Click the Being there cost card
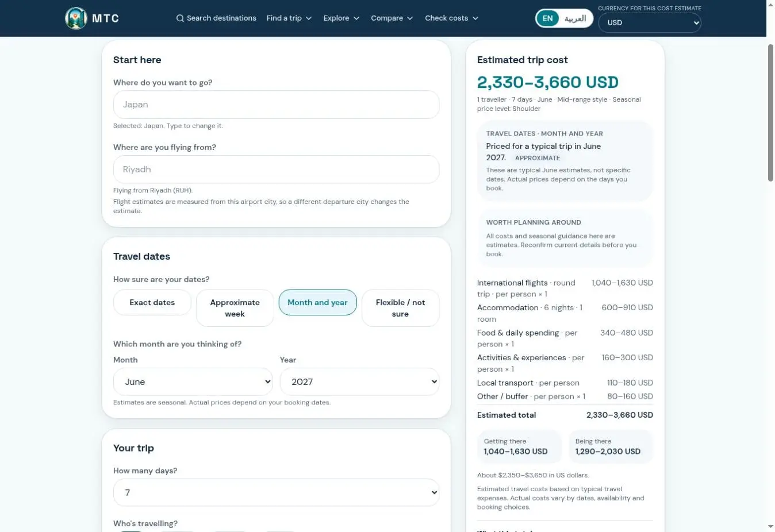 click(x=611, y=446)
